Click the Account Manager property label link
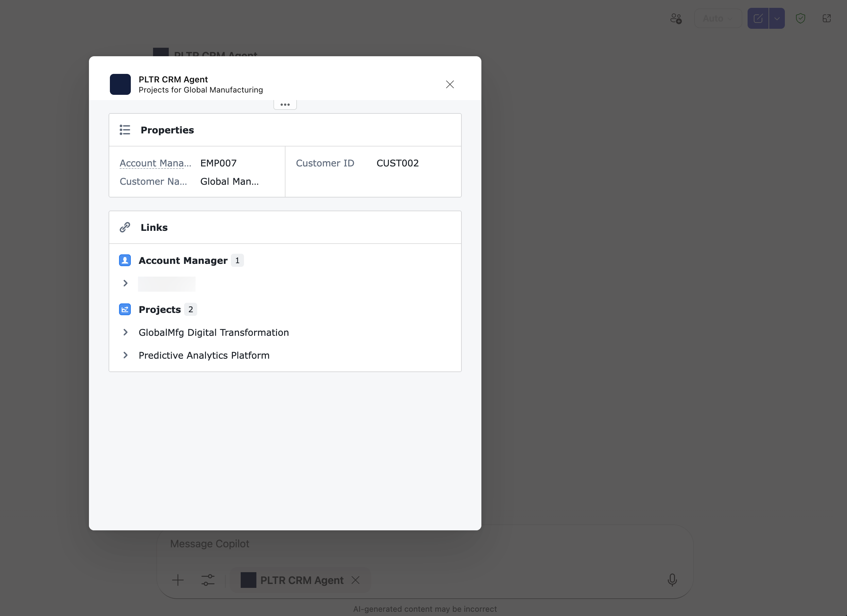This screenshot has height=616, width=847. click(x=155, y=163)
